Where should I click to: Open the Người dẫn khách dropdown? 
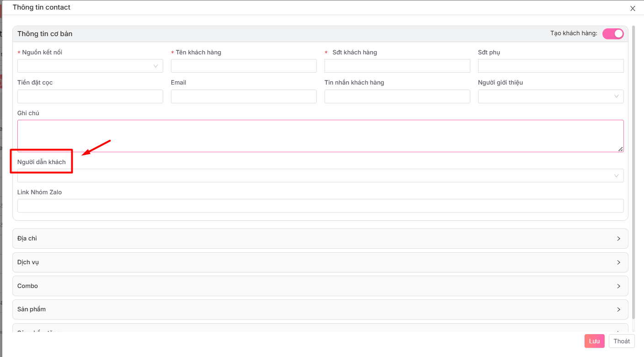click(x=320, y=176)
